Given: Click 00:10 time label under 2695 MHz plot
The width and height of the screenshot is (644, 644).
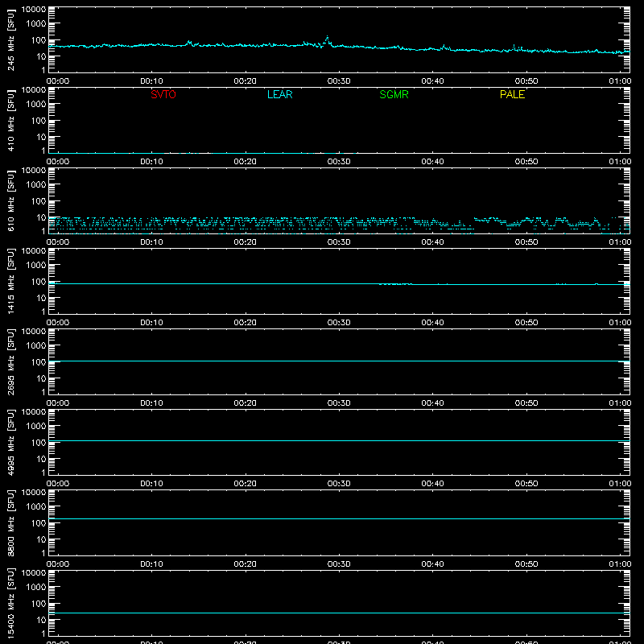Looking at the screenshot, I should pos(151,403).
